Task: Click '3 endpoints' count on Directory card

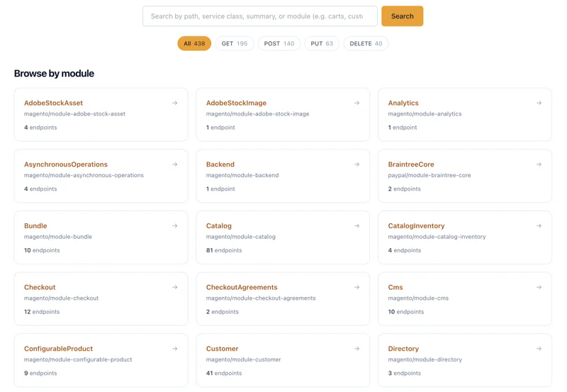Action: point(404,373)
